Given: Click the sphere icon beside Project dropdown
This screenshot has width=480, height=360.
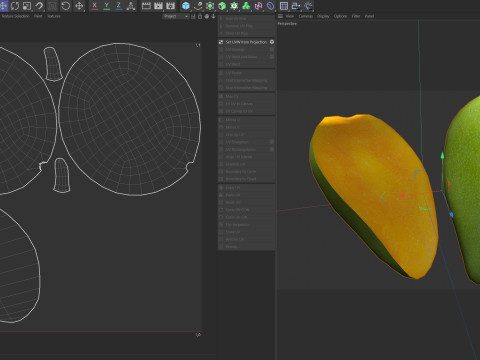Looking at the screenshot, I should click(x=207, y=16).
